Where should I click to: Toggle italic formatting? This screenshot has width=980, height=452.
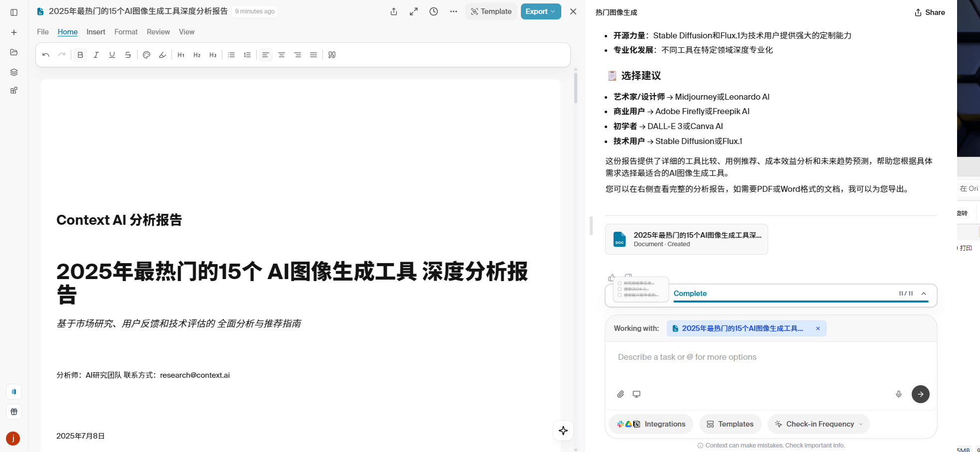click(96, 55)
